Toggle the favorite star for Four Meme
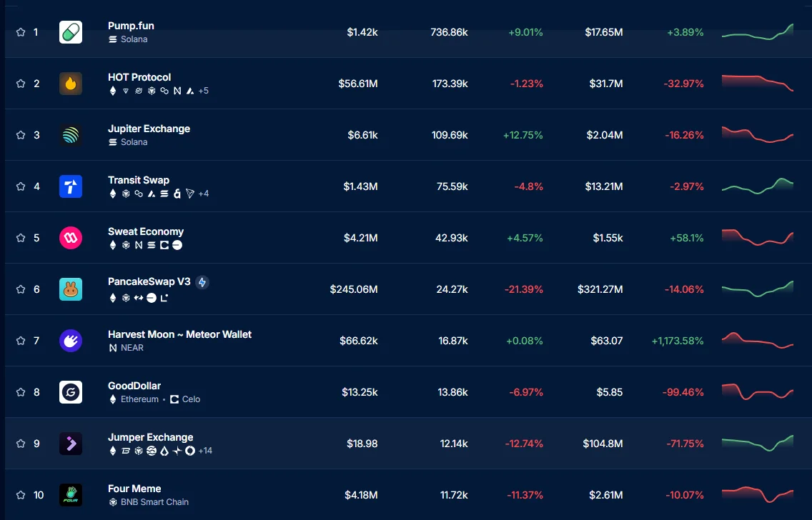Screen dimensions: 812x520 point(20,494)
